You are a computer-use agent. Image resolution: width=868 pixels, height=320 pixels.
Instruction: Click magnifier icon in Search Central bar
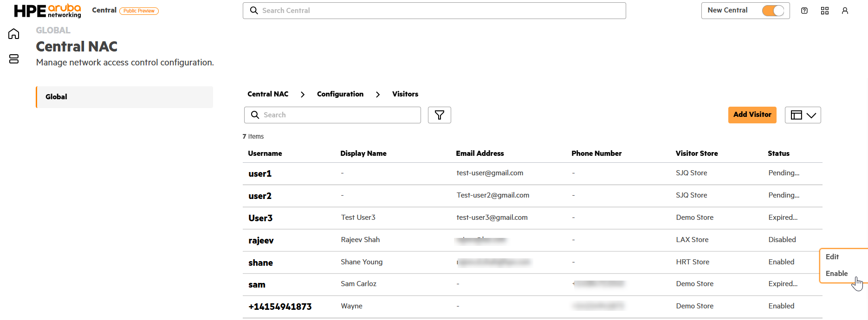254,10
